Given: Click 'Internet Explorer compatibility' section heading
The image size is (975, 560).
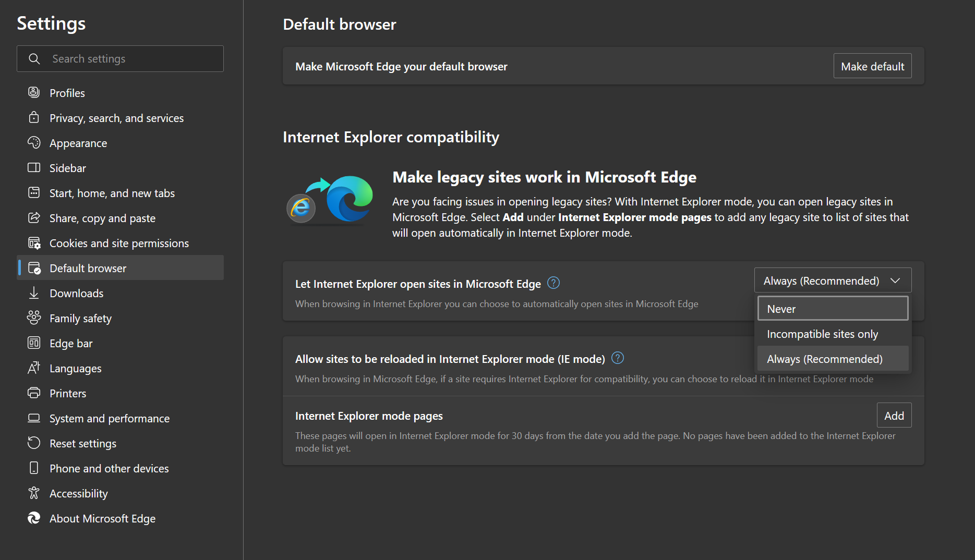Looking at the screenshot, I should click(x=391, y=137).
